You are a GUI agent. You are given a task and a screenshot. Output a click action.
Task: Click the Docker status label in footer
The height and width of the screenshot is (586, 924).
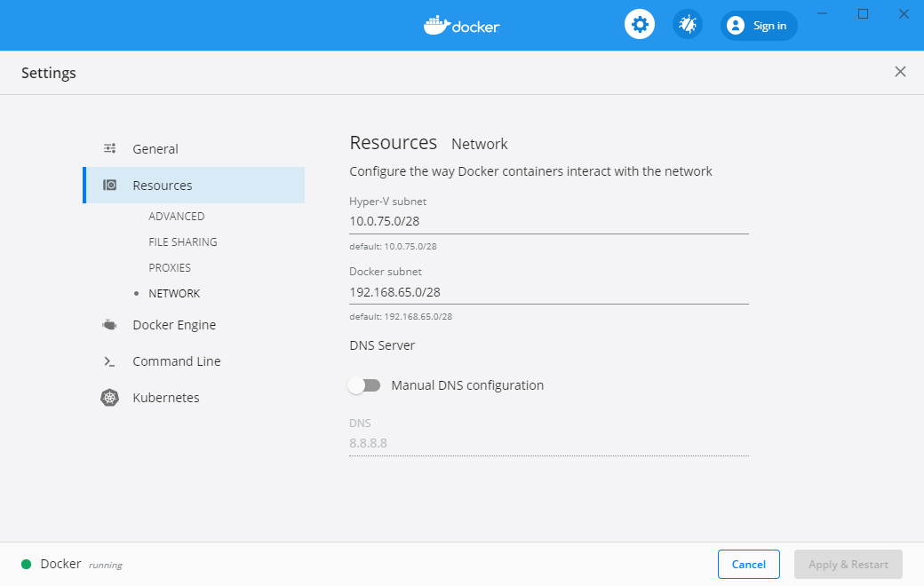point(60,564)
